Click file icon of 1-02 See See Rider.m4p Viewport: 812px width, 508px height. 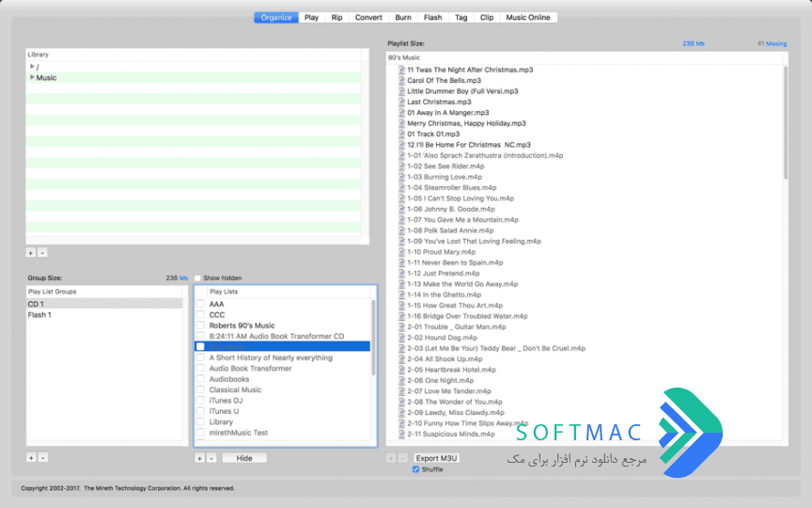(x=401, y=166)
